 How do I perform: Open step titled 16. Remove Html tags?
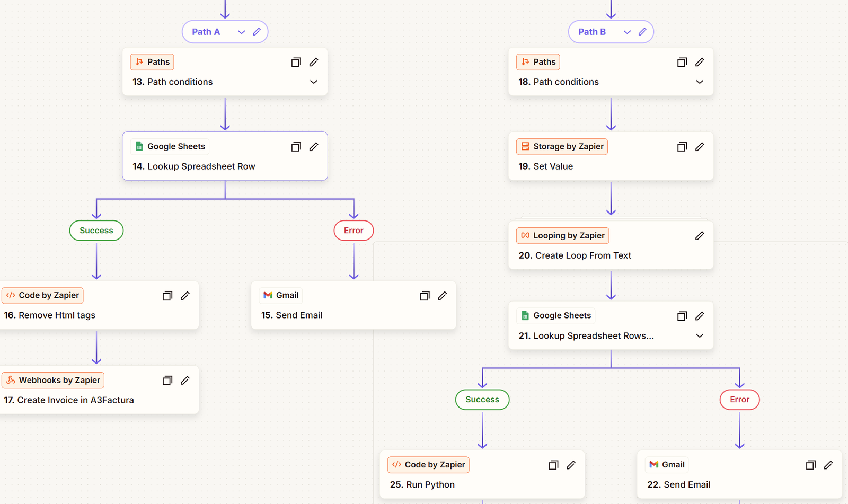[x=50, y=315]
